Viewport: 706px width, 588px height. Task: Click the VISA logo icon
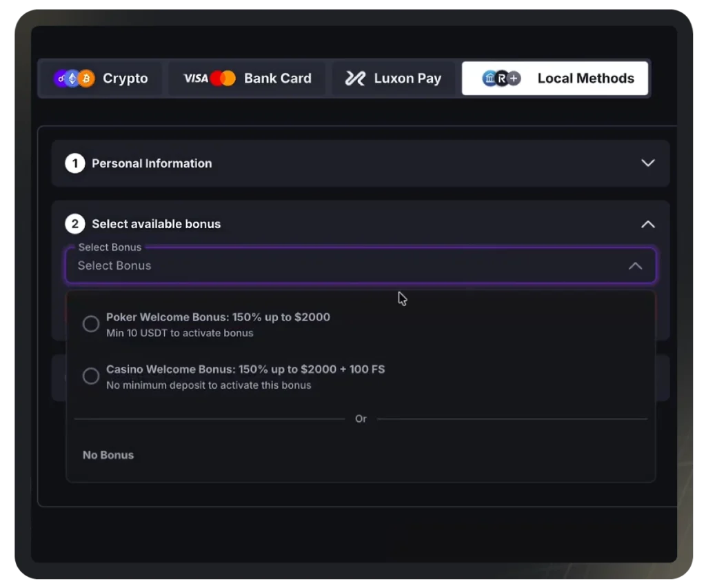coord(196,79)
